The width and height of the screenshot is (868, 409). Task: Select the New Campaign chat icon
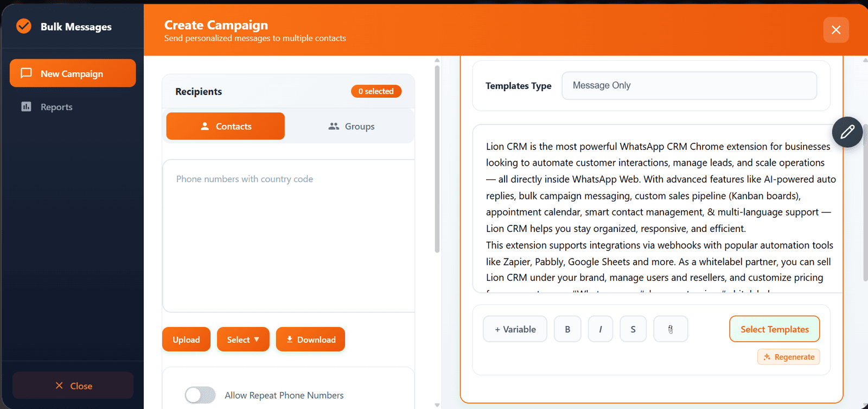click(x=26, y=73)
